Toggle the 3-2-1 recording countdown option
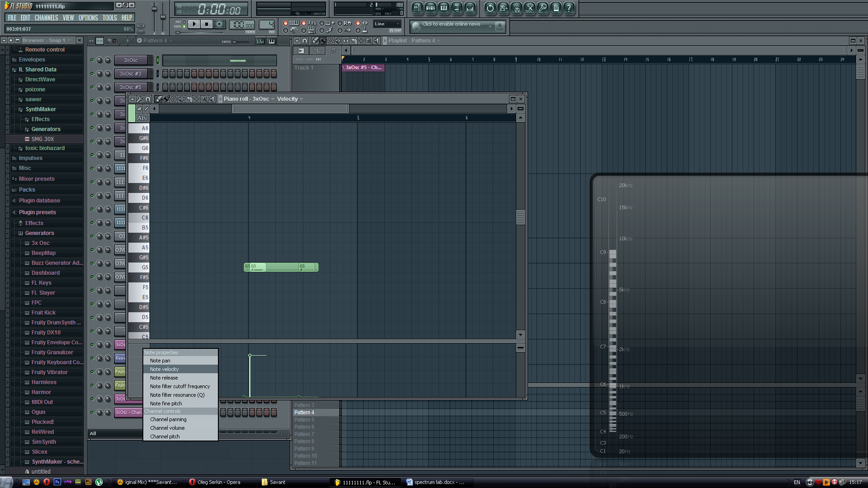868x488 pixels. 304,23
